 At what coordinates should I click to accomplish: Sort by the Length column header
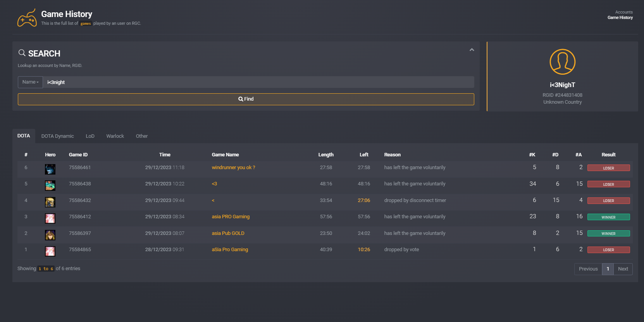point(326,155)
